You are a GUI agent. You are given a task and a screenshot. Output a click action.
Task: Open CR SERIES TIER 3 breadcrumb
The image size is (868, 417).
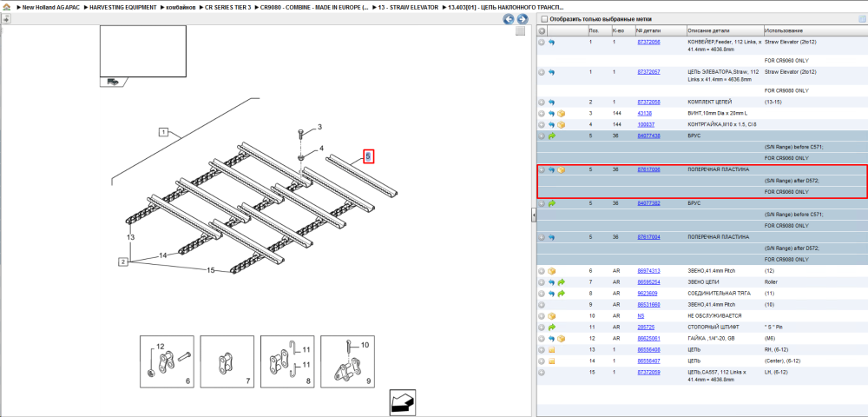pos(228,9)
